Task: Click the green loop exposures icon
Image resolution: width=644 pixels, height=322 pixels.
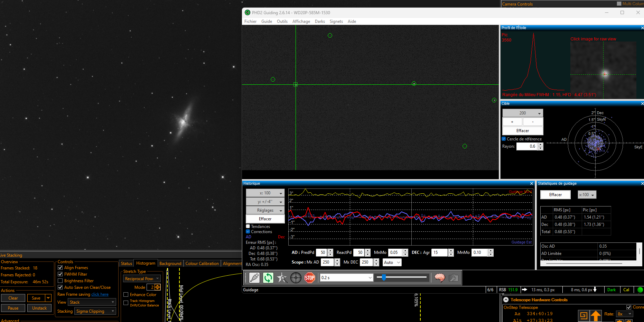Action: tap(268, 278)
